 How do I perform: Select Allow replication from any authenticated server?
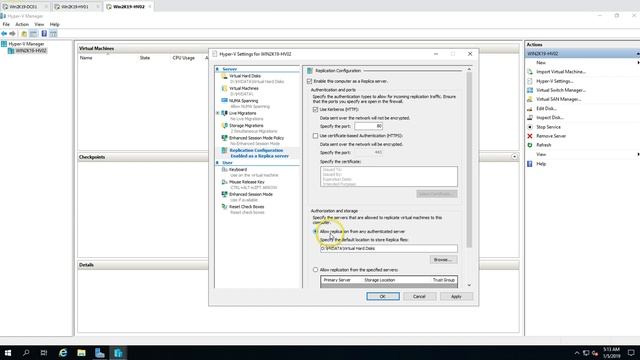pos(315,231)
